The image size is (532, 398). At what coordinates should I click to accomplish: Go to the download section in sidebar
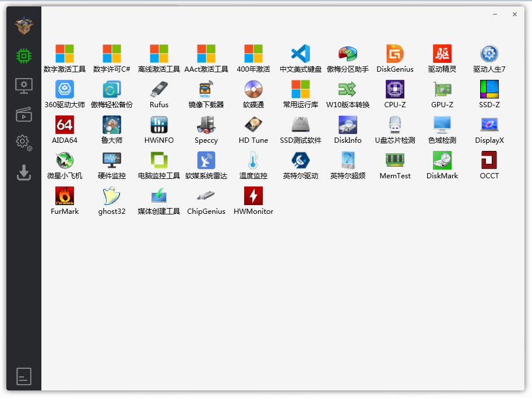click(24, 172)
